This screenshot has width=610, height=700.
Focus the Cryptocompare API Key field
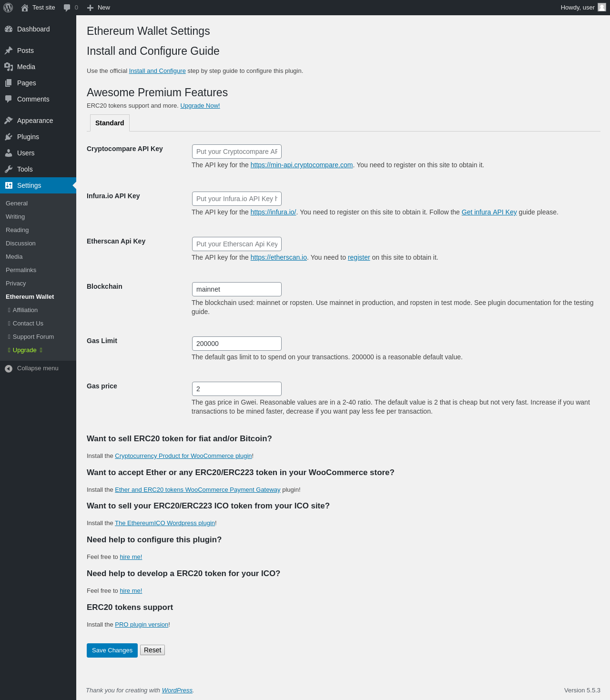tap(237, 152)
